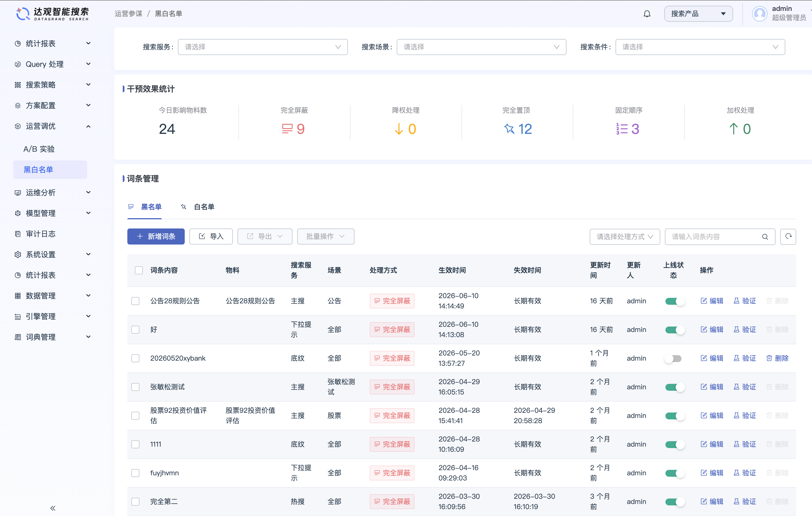The width and height of the screenshot is (812, 516).
Task: Tick the select-all checkbox in table header
Action: [x=139, y=270]
